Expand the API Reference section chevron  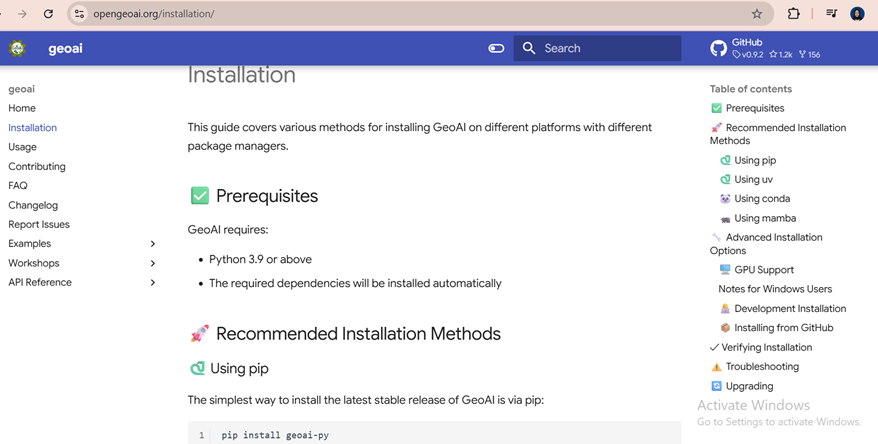pos(152,282)
